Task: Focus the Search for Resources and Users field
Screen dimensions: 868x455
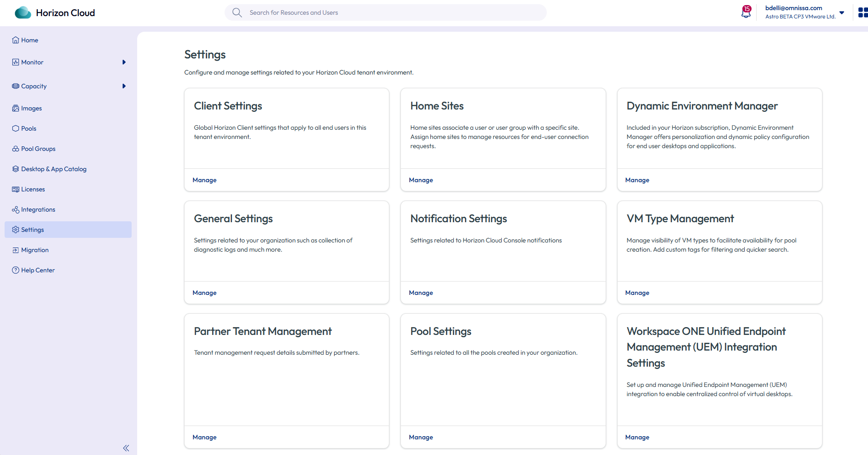Action: pos(386,12)
